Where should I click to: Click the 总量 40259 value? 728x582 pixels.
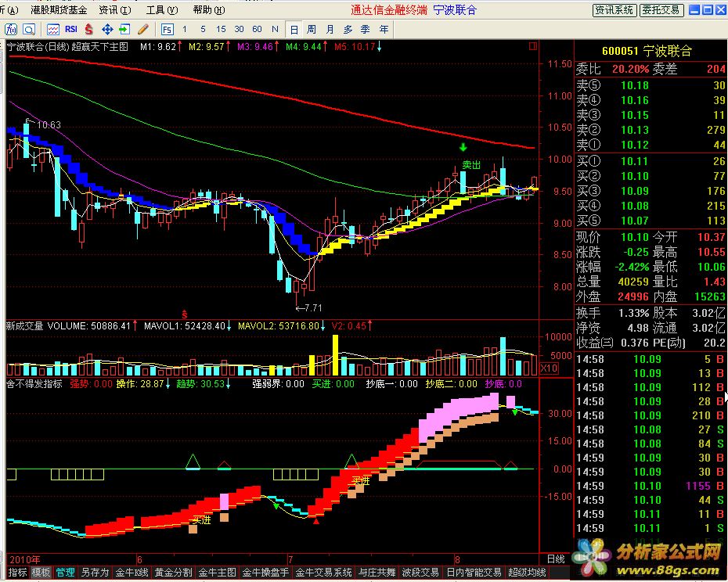(x=633, y=282)
